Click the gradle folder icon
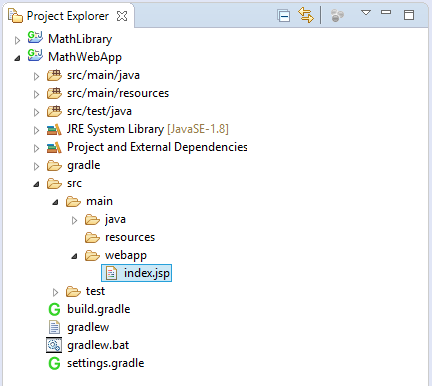Viewport: 432px width, 386px height. (54, 165)
